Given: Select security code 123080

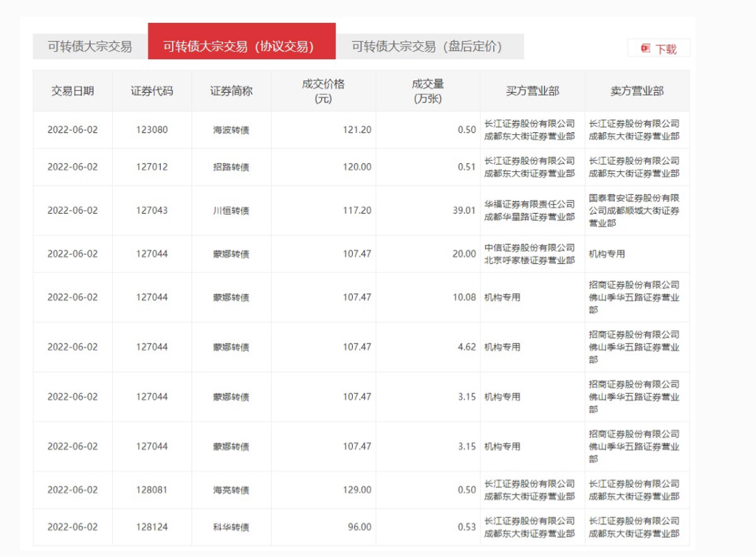Looking at the screenshot, I should pos(152,130).
